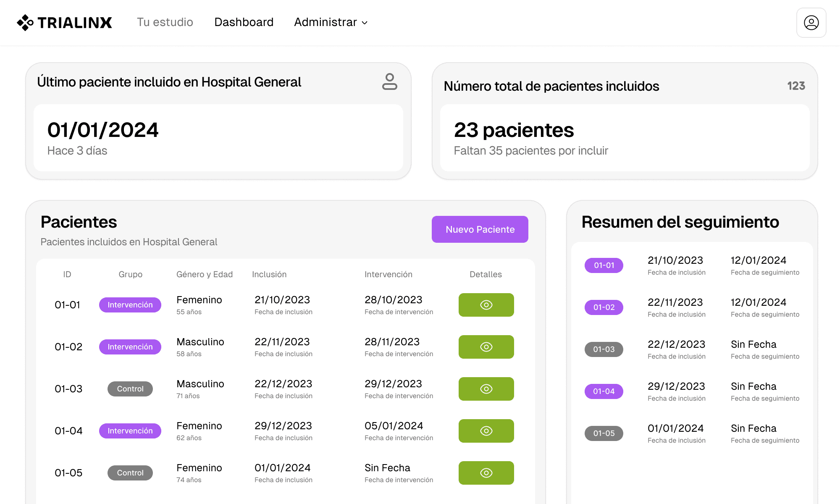The image size is (840, 504).
Task: Click the Nuevo Paciente button
Action: point(480,229)
